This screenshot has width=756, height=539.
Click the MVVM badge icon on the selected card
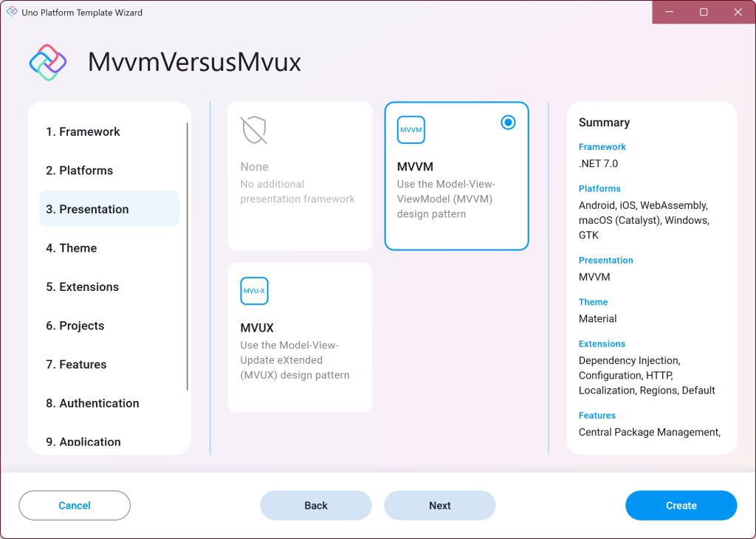[x=410, y=129]
